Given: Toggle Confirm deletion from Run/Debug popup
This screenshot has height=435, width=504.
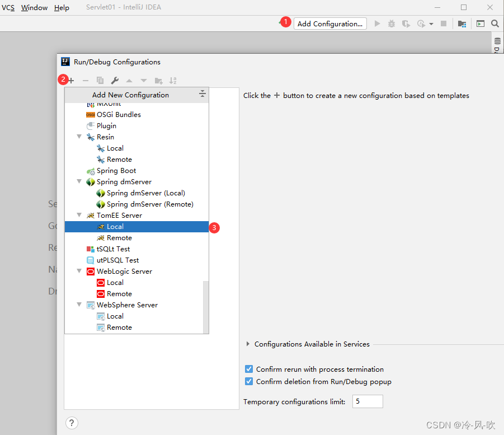Looking at the screenshot, I should click(249, 381).
